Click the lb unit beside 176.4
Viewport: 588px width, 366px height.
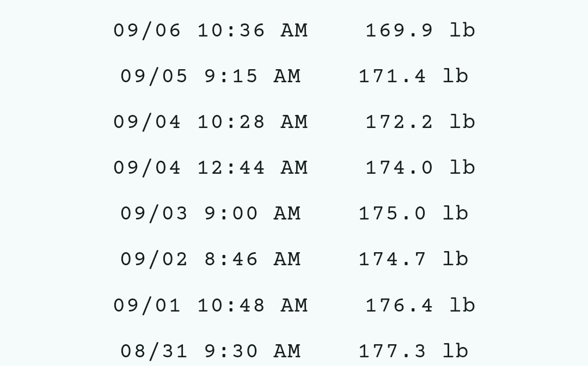click(463, 305)
